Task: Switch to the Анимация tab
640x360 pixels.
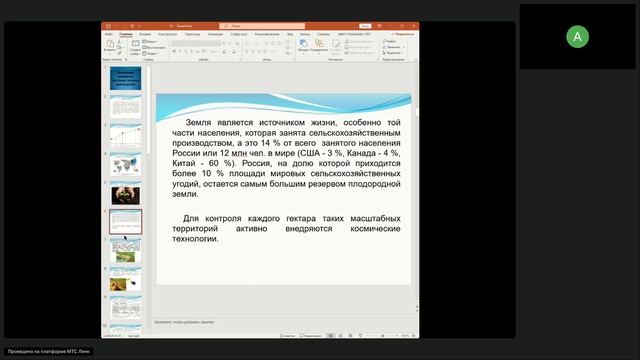Action: click(215, 34)
